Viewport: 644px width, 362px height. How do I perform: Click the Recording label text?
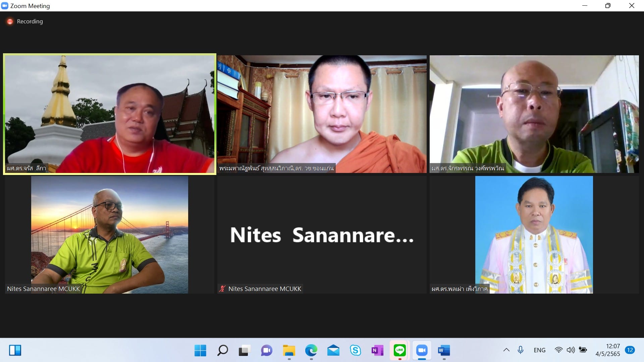[30, 21]
